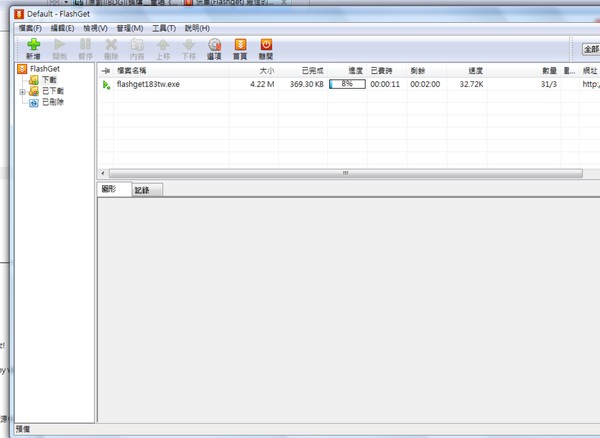This screenshot has width=600, height=438.
Task: Click the 剩餘 column header
Action: pos(427,71)
